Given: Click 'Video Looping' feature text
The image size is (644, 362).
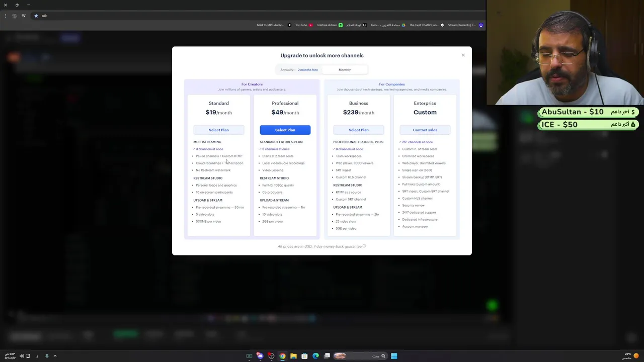Looking at the screenshot, I should 273,170.
